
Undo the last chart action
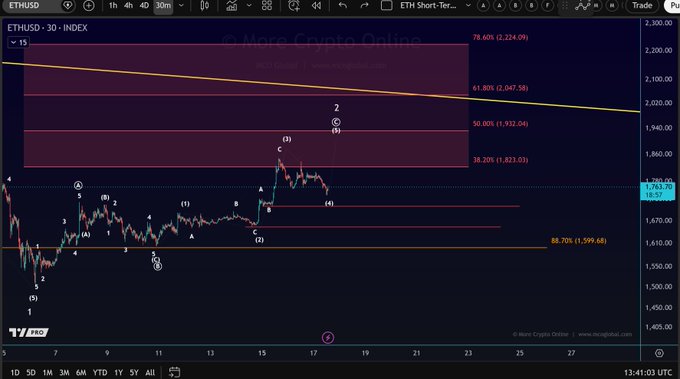coord(343,6)
